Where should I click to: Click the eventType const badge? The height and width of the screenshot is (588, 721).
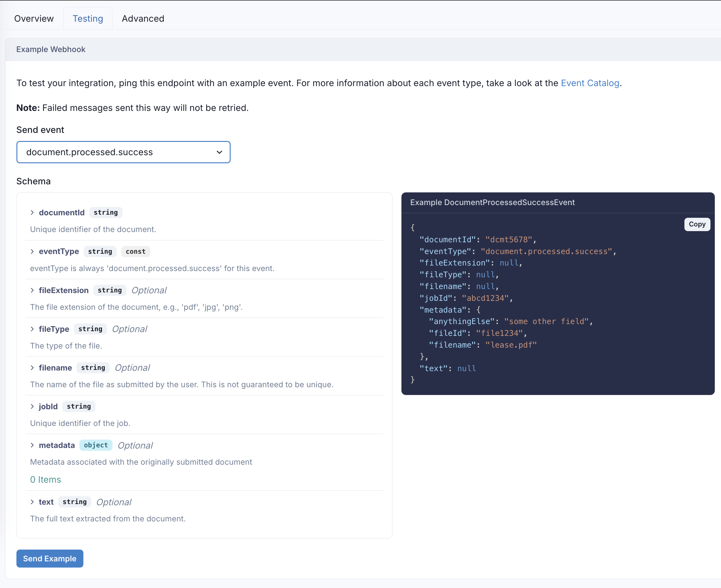point(135,251)
